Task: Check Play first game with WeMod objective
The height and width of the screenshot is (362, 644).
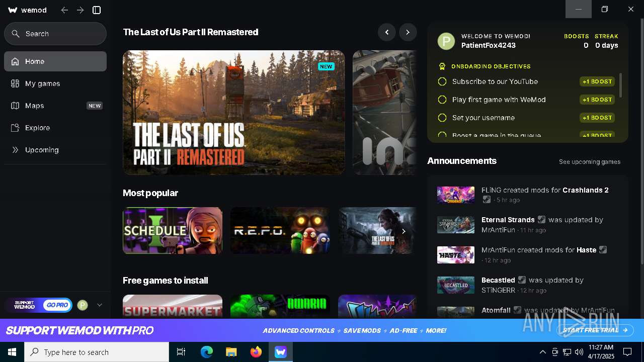Action: (x=442, y=100)
